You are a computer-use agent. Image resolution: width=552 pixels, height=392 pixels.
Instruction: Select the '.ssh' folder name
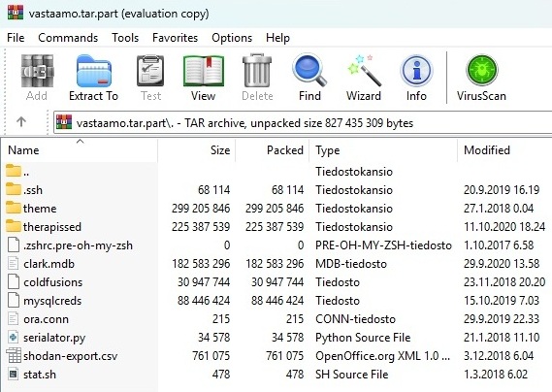(33, 190)
